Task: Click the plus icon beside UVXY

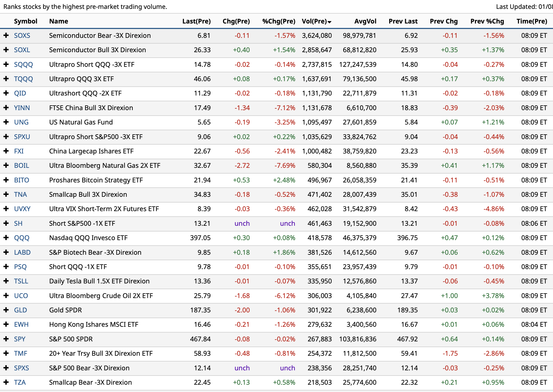Action: (x=6, y=209)
